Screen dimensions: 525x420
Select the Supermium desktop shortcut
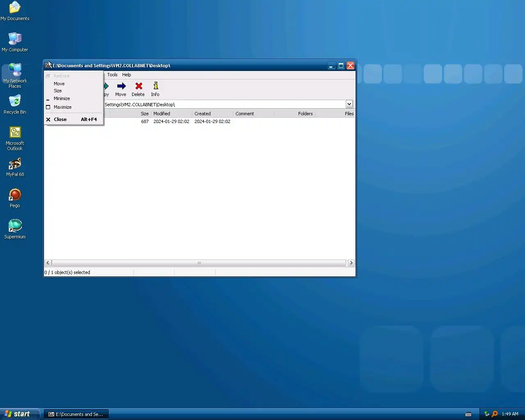pos(15,229)
